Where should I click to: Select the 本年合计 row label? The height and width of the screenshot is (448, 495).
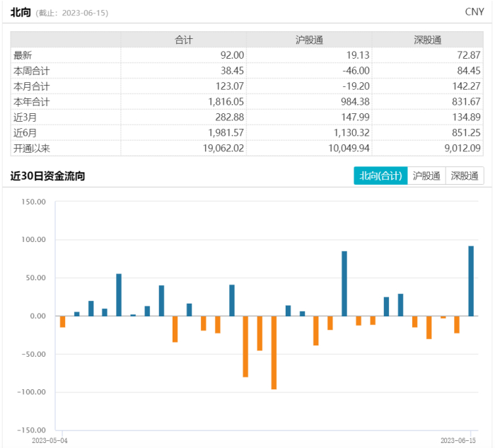(32, 102)
